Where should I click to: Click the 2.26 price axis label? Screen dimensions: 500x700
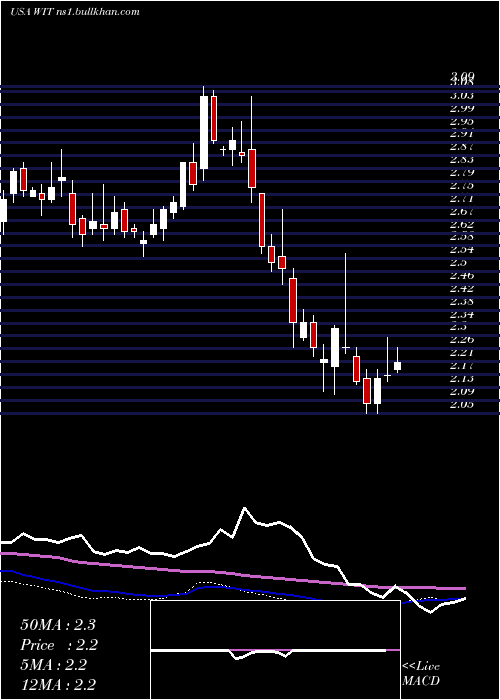click(x=462, y=340)
